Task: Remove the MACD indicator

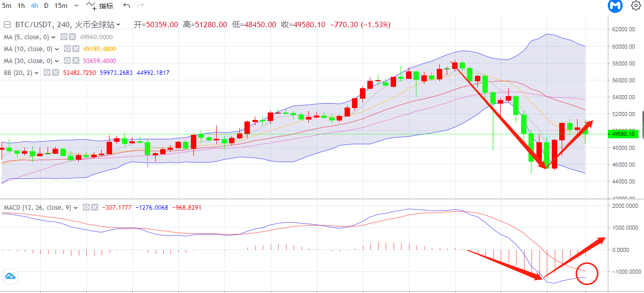Action: click(95, 208)
